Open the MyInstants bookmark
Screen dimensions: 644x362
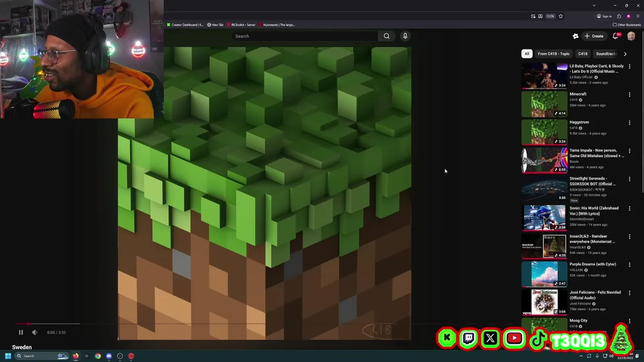pyautogui.click(x=277, y=25)
